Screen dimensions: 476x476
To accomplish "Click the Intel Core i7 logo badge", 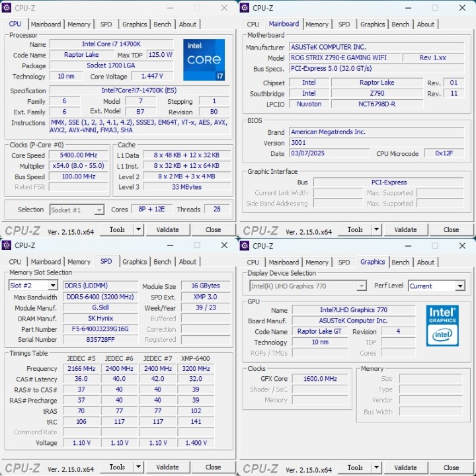I will [204, 59].
